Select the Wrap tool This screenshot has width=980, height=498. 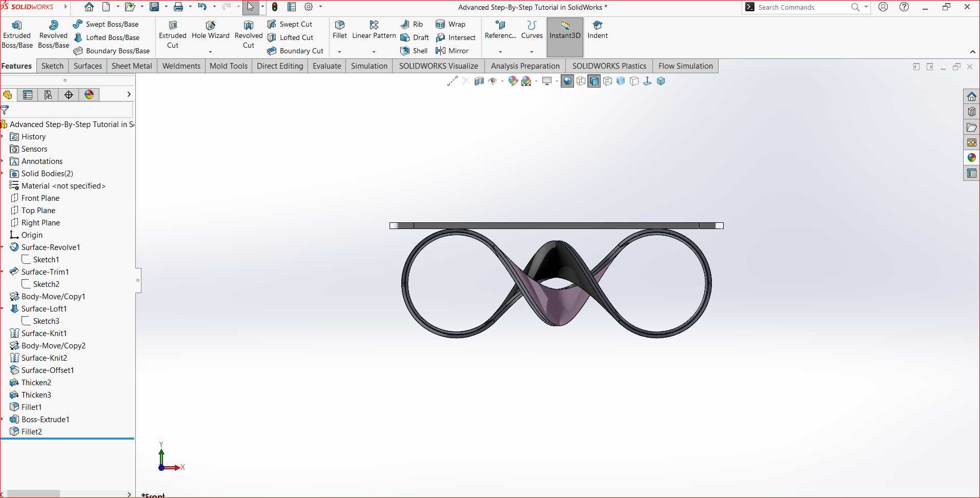coord(451,24)
